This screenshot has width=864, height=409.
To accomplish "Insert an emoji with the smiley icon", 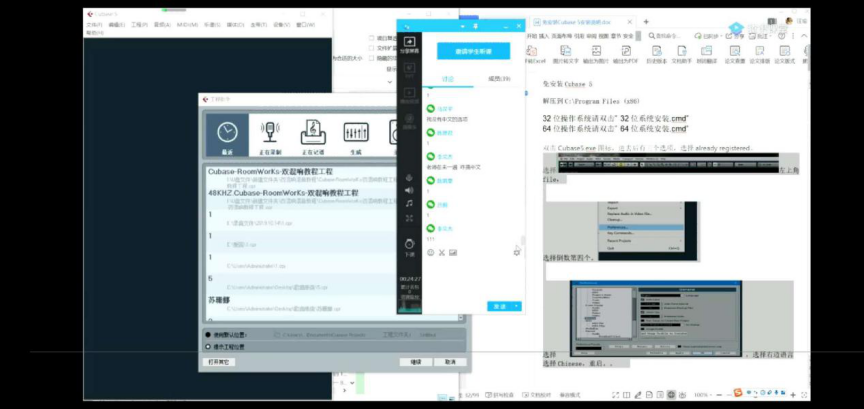I will tap(431, 252).
